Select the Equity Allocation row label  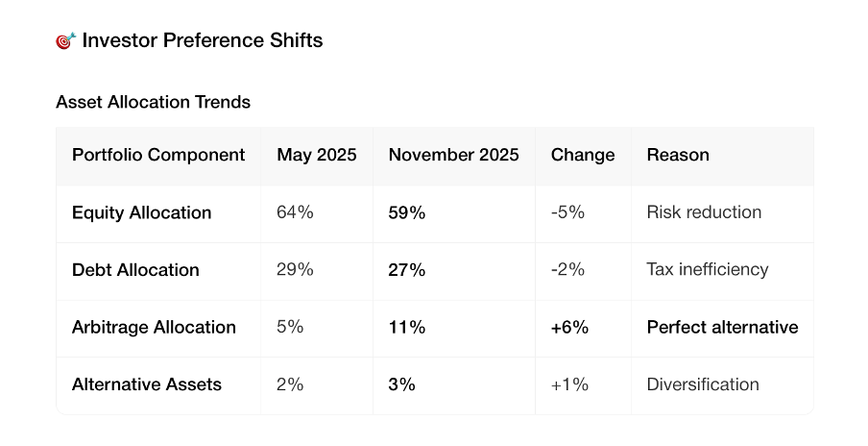tap(141, 212)
